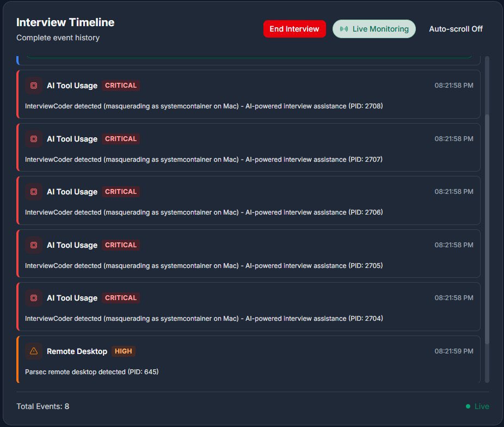This screenshot has width=504, height=427.
Task: Click the Interview Timeline heading
Action: click(x=65, y=22)
